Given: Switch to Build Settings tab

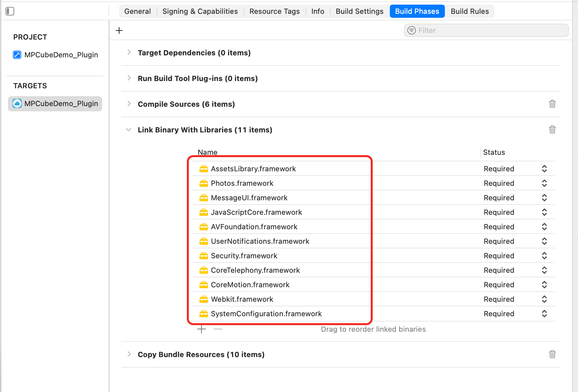Looking at the screenshot, I should pos(360,11).
